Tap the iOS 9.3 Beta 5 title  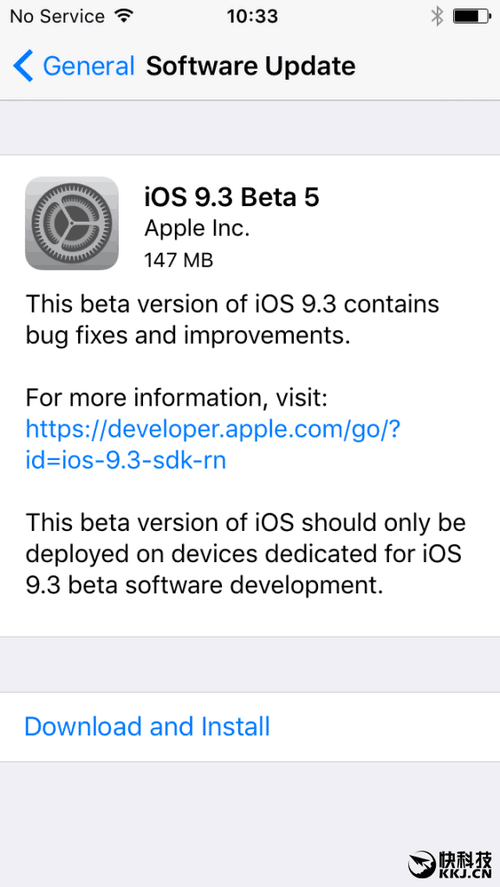tap(232, 197)
